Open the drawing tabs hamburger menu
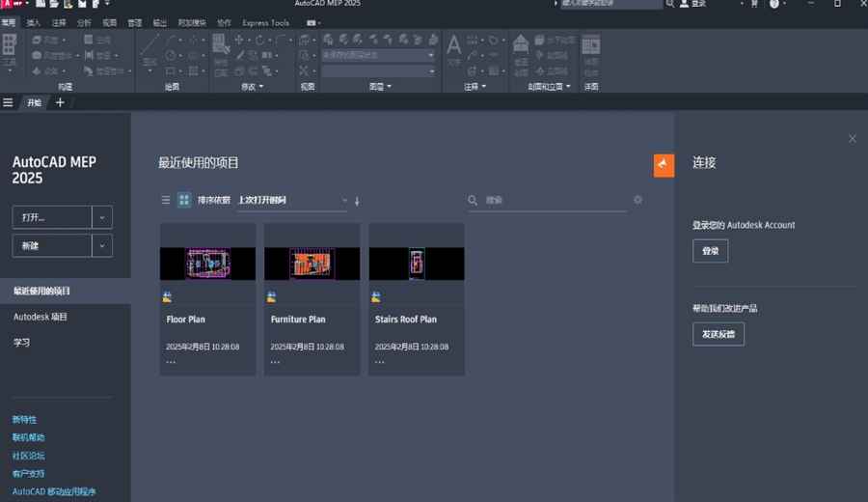The height and width of the screenshot is (502, 868). [x=8, y=102]
